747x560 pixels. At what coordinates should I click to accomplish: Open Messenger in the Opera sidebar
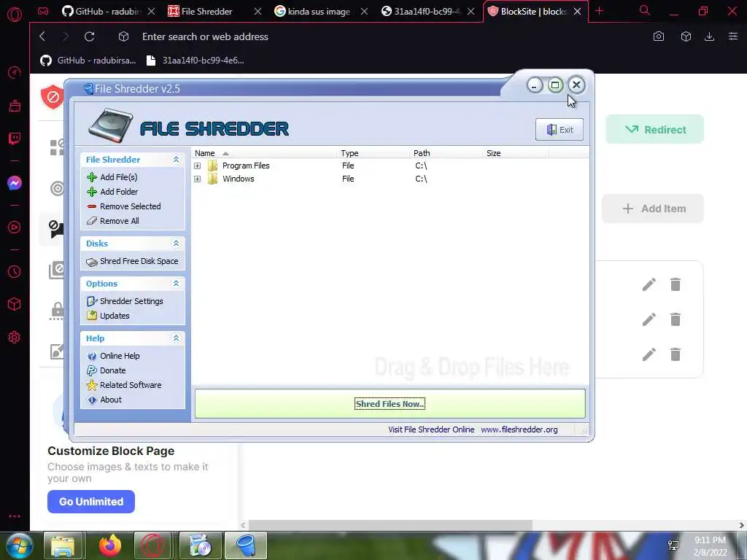(15, 183)
